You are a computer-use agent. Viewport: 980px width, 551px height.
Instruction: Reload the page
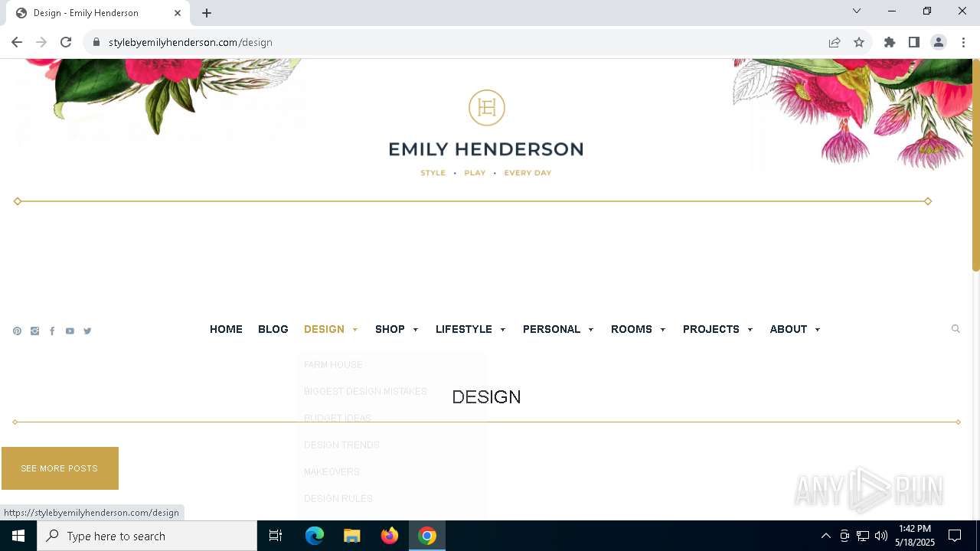click(x=66, y=42)
